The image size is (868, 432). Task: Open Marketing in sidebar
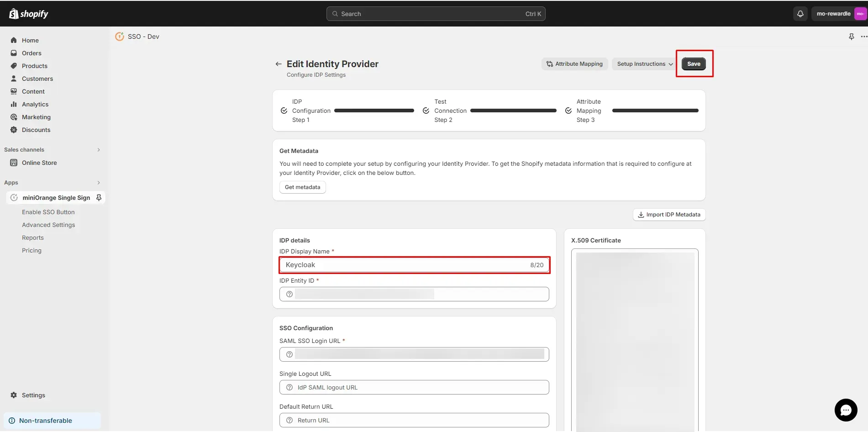click(36, 117)
